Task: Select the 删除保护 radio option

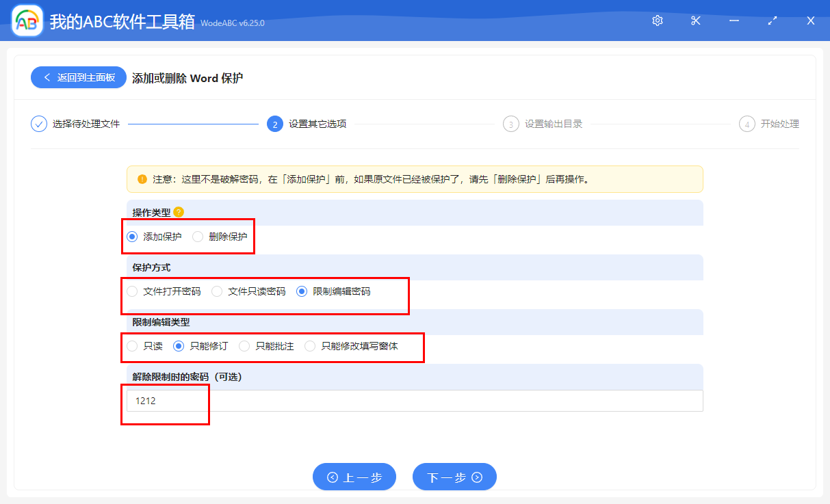Action: [198, 236]
